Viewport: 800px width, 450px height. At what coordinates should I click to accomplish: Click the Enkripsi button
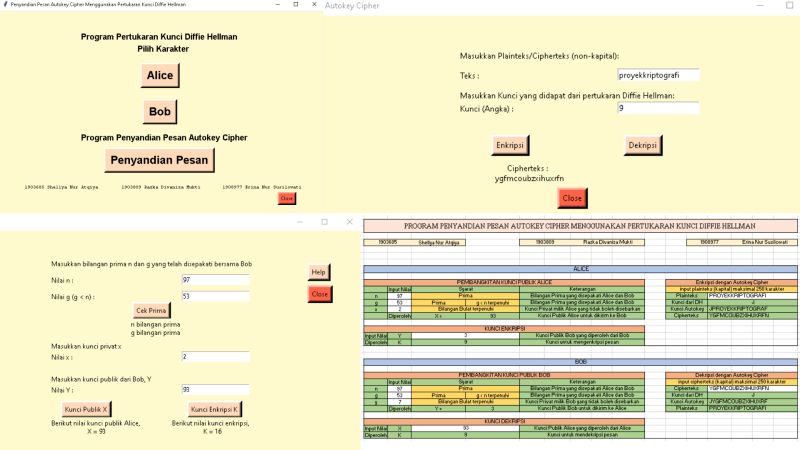tap(510, 145)
